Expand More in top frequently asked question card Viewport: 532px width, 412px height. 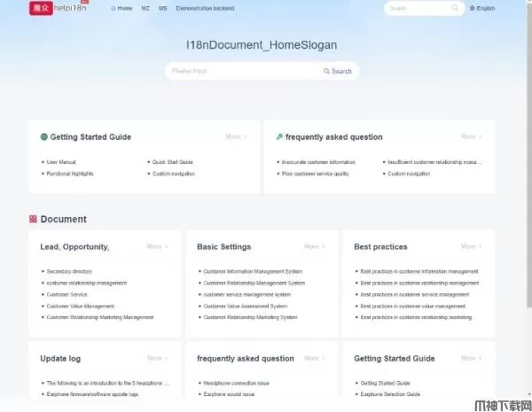click(472, 136)
